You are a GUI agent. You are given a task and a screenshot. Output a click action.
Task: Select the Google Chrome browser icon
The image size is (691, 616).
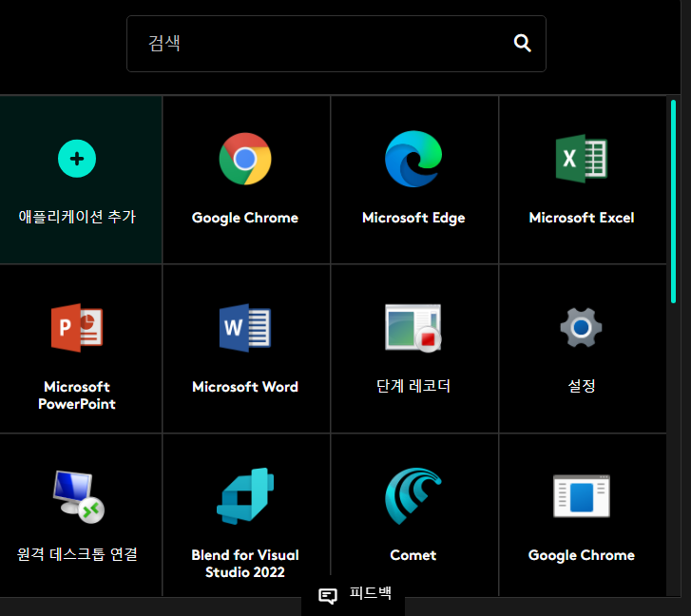245,159
